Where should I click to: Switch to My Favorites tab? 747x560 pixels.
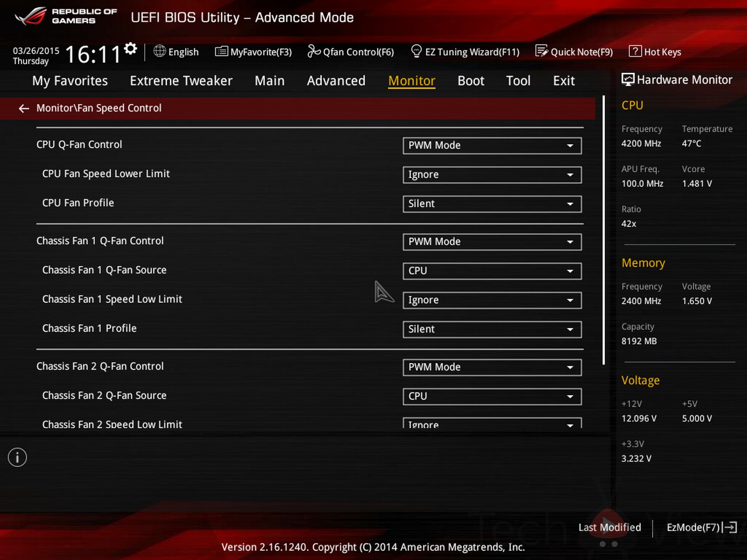pyautogui.click(x=70, y=81)
